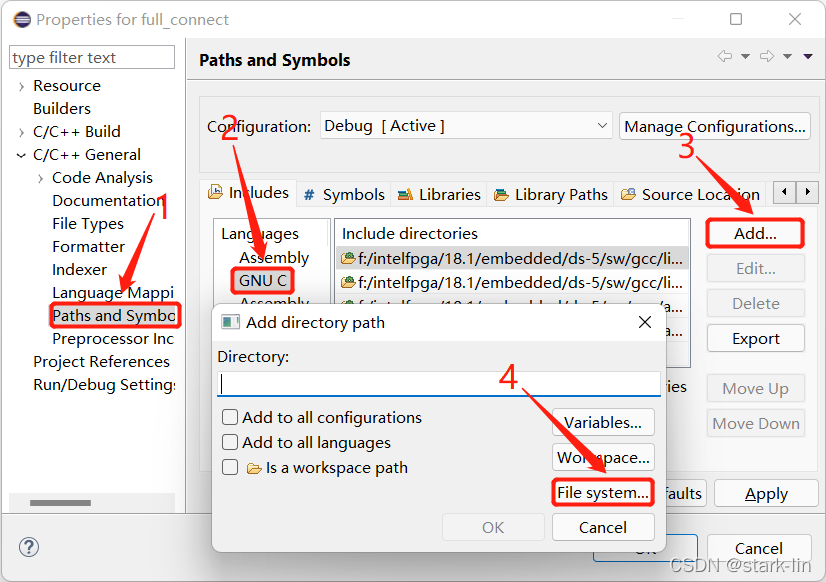Screen dimensions: 826x582
Task: Click the forward navigation arrow icon
Action: coord(767,56)
